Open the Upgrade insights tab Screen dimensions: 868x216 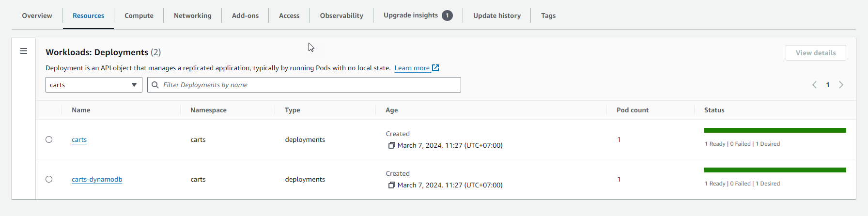pos(411,15)
